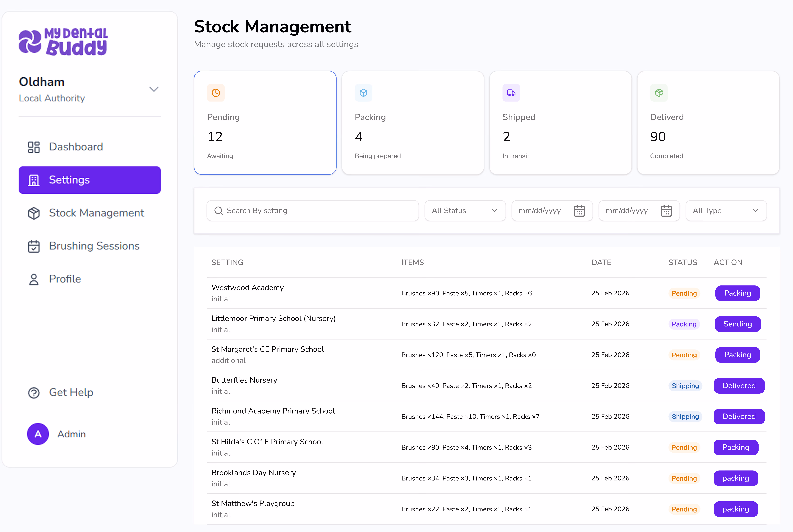Click the purple Shipped truck icon
The image size is (793, 532).
tap(511, 93)
